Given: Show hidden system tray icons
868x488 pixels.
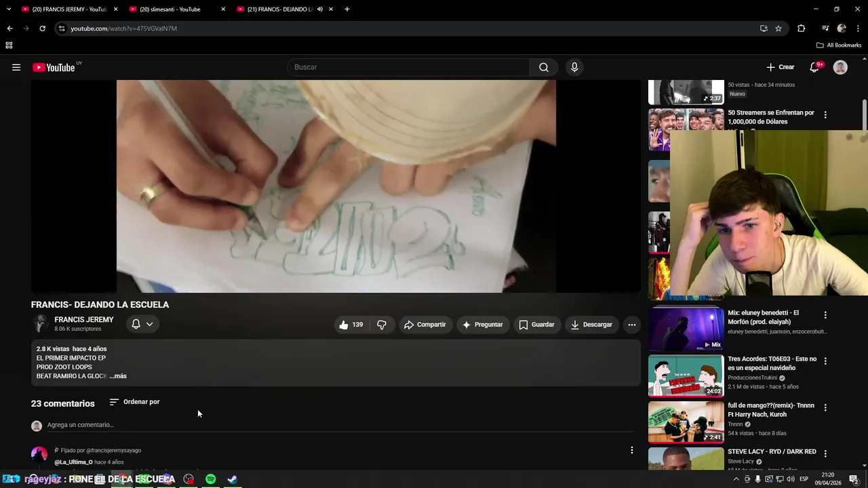Looking at the screenshot, I should pos(736,479).
